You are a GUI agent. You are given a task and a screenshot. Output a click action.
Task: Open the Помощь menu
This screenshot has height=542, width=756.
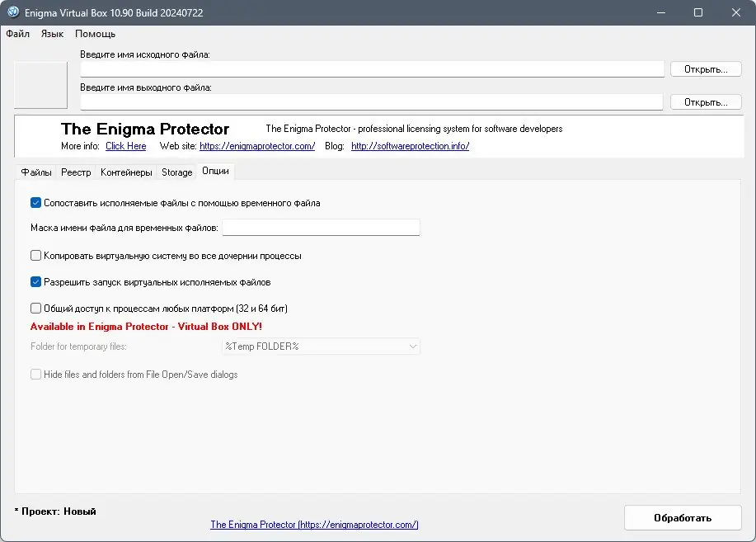coord(95,34)
